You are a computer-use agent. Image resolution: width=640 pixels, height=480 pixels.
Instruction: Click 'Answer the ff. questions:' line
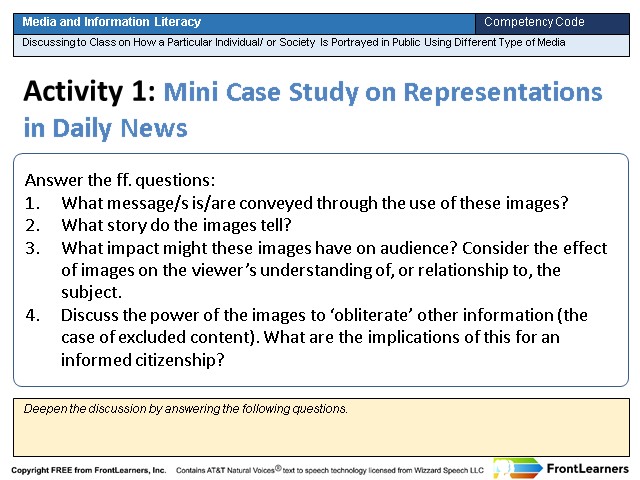click(x=120, y=180)
